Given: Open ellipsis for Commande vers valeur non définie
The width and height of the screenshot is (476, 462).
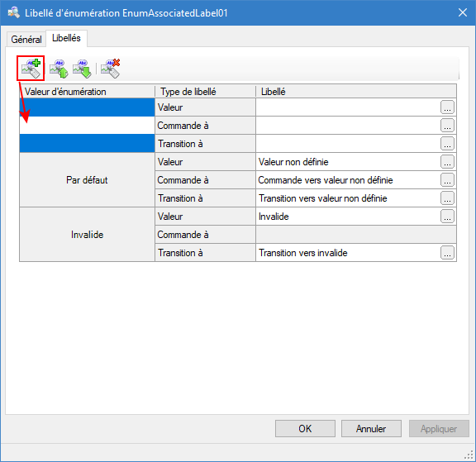Looking at the screenshot, I should pyautogui.click(x=447, y=180).
